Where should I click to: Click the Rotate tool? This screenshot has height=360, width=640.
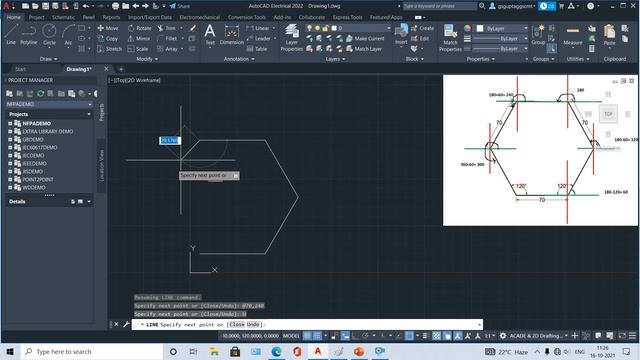139,28
